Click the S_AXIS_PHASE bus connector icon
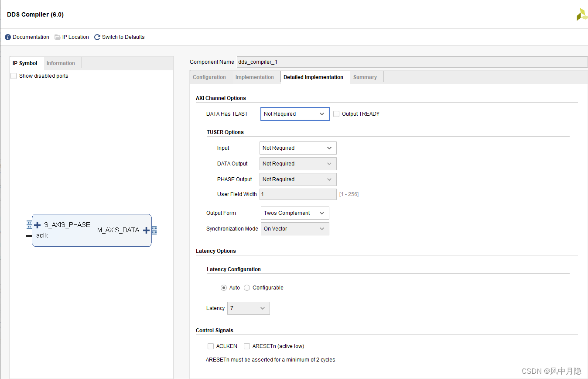 coord(29,225)
